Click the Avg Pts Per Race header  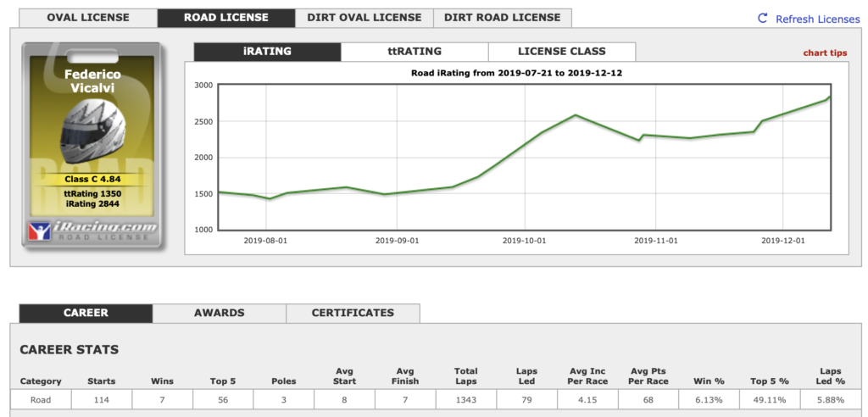click(648, 376)
